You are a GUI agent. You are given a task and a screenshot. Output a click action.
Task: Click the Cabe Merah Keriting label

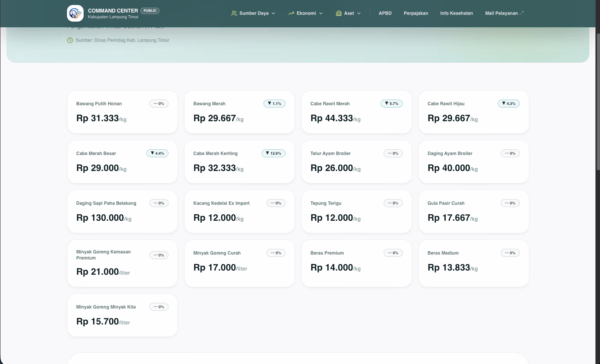point(215,154)
